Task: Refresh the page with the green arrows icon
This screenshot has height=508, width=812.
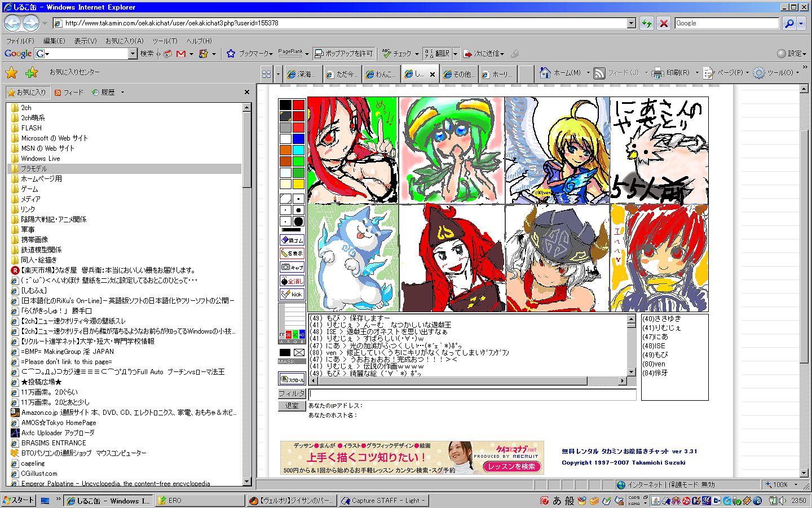Action: pyautogui.click(x=647, y=23)
